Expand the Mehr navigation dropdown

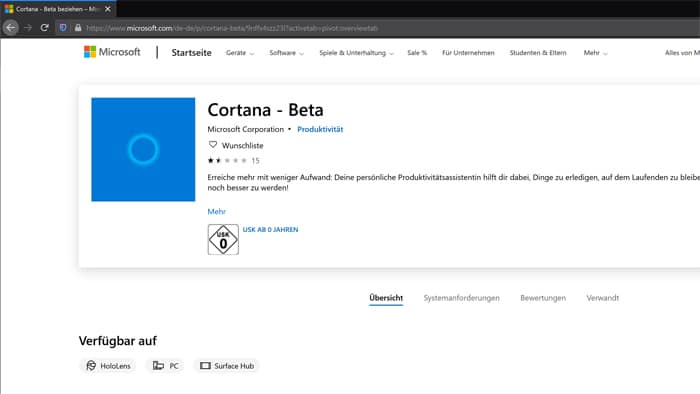(x=595, y=53)
